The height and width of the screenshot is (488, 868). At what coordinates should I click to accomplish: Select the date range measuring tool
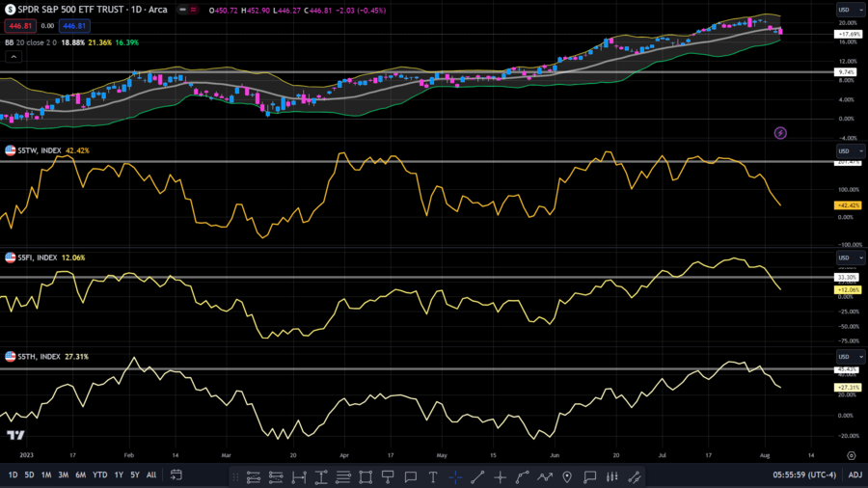click(x=299, y=476)
